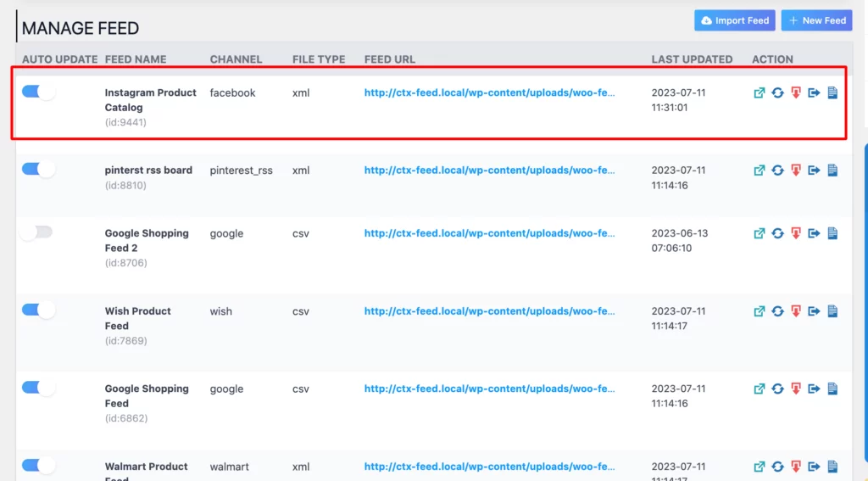The height and width of the screenshot is (481, 868).
Task: Export the Instagram Product Catalog feed config
Action: (814, 92)
